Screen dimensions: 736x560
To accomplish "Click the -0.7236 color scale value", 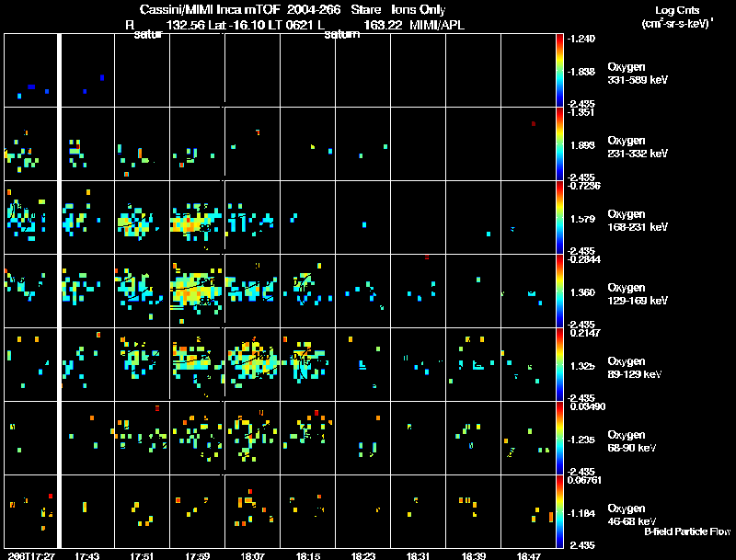I will [583, 186].
